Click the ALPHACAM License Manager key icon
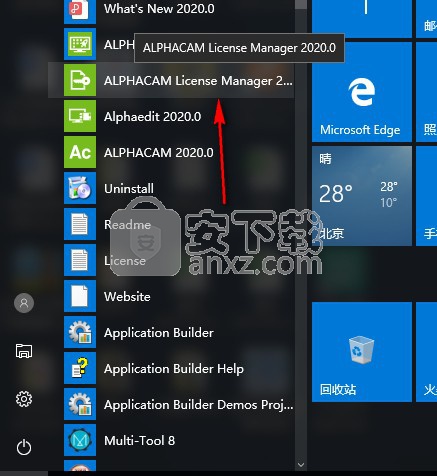The width and height of the screenshot is (437, 476). (x=80, y=80)
